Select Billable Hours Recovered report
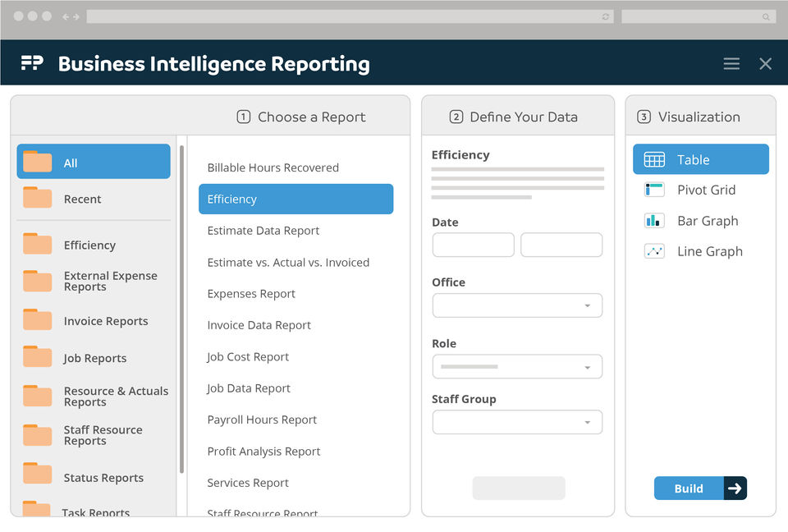788x532 pixels. 273,167
